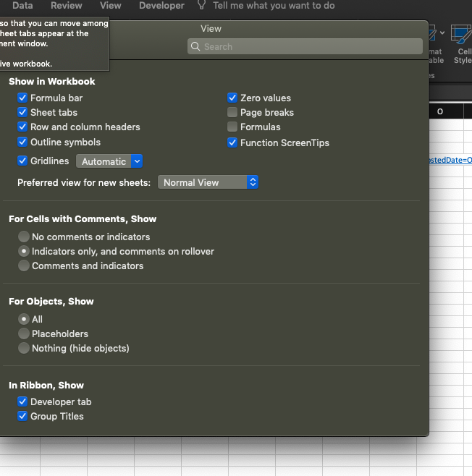This screenshot has height=476, width=472.
Task: Switch to the Developer ribbon tab
Action: click(x=161, y=6)
